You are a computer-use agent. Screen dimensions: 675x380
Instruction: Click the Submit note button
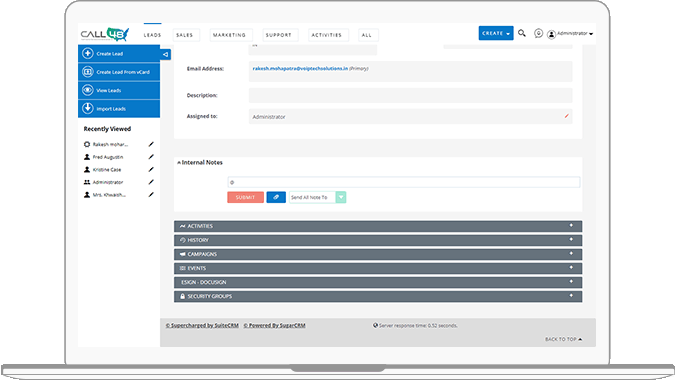pos(245,197)
